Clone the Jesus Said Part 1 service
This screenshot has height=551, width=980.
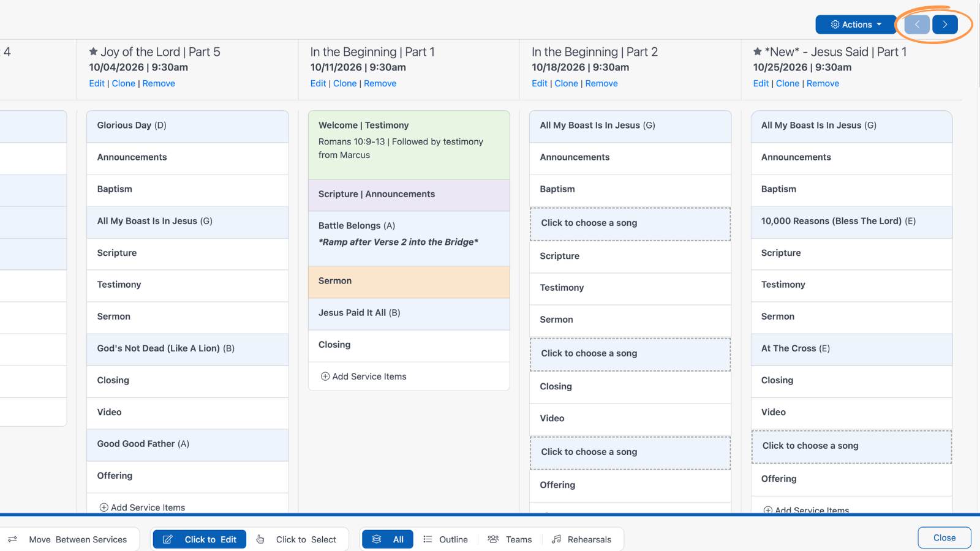pos(788,83)
